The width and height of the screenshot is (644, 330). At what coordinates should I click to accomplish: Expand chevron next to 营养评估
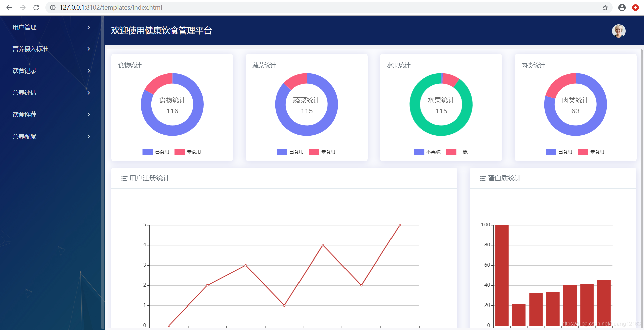pos(89,93)
